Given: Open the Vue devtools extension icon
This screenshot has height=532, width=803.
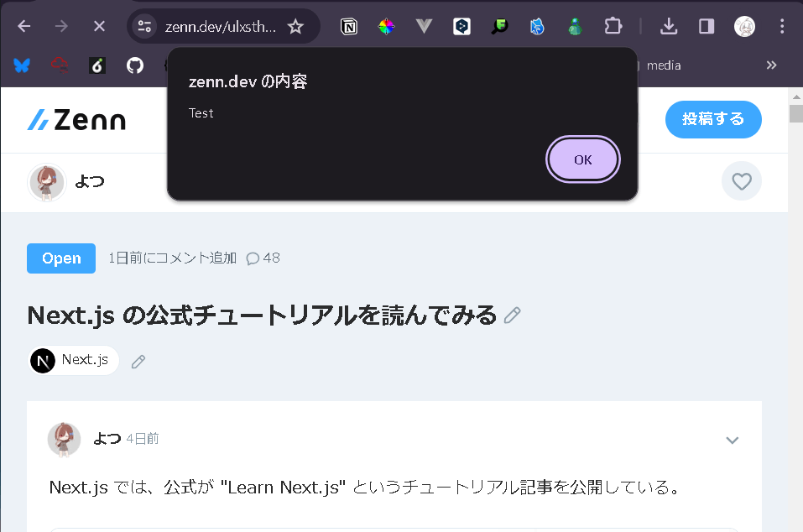Looking at the screenshot, I should pyautogui.click(x=424, y=26).
